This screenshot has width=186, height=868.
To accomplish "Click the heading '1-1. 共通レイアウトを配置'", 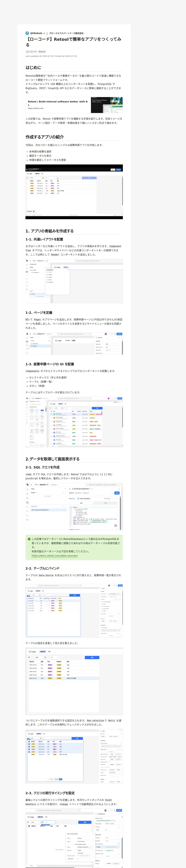I will (x=44, y=239).
